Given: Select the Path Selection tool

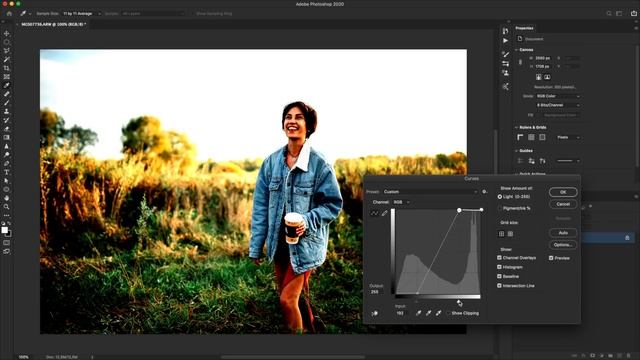Looking at the screenshot, I should click(7, 181).
